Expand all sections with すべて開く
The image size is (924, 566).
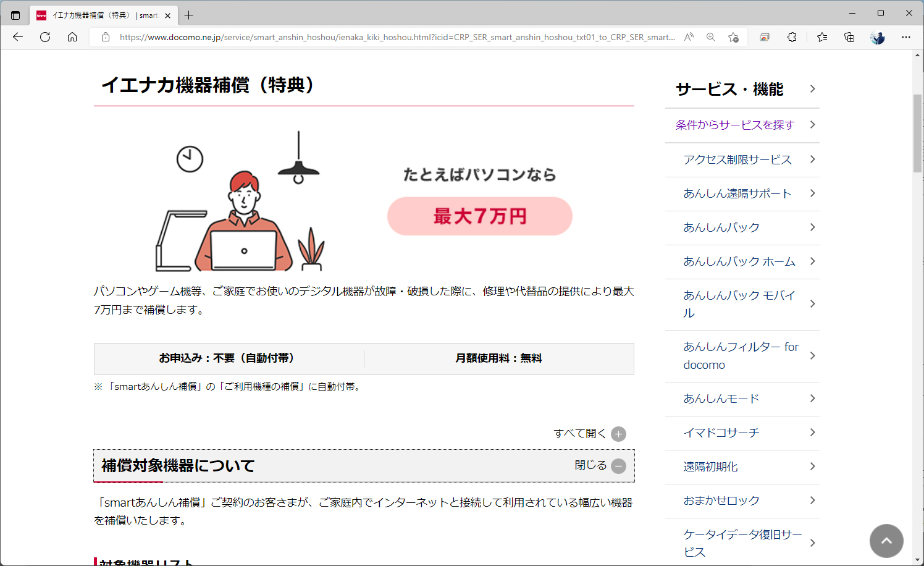pos(590,434)
